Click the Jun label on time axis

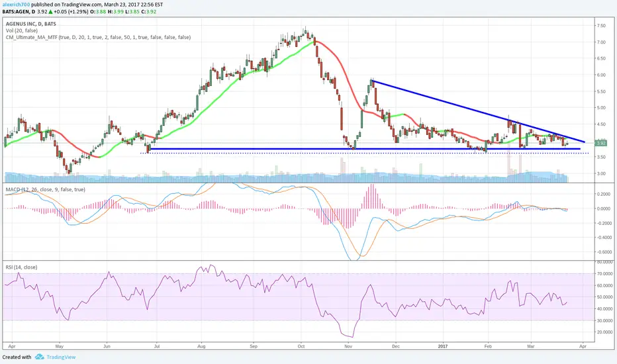(x=107, y=346)
